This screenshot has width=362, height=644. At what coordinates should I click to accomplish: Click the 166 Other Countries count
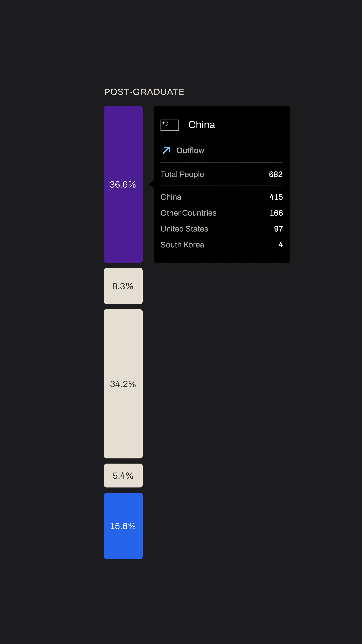(x=276, y=213)
